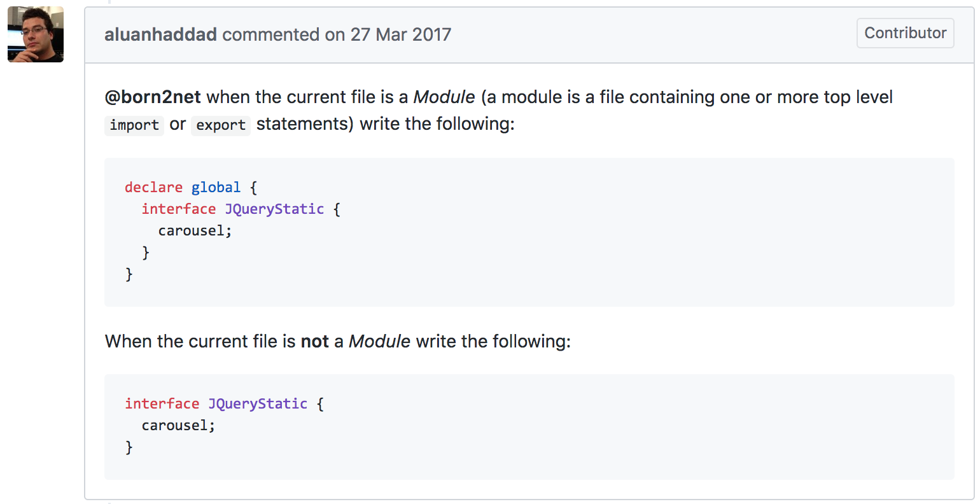Click 'JQueryStatic' in the second code block

pos(258,403)
